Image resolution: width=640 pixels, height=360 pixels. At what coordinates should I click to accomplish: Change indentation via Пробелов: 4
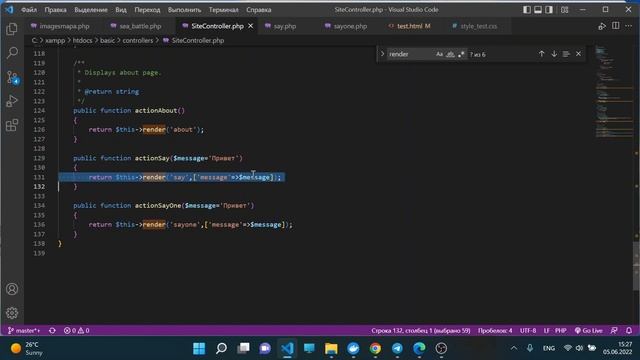tap(495, 331)
